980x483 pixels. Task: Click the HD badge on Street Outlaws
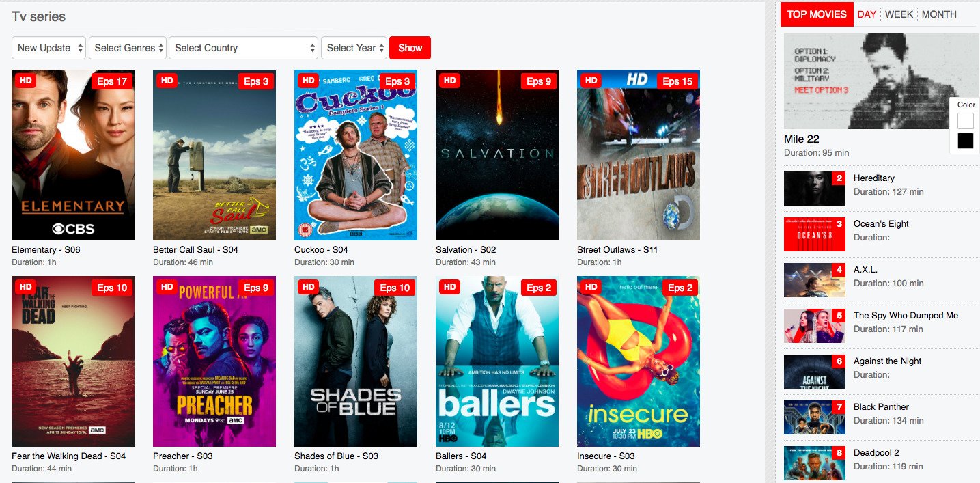point(591,81)
